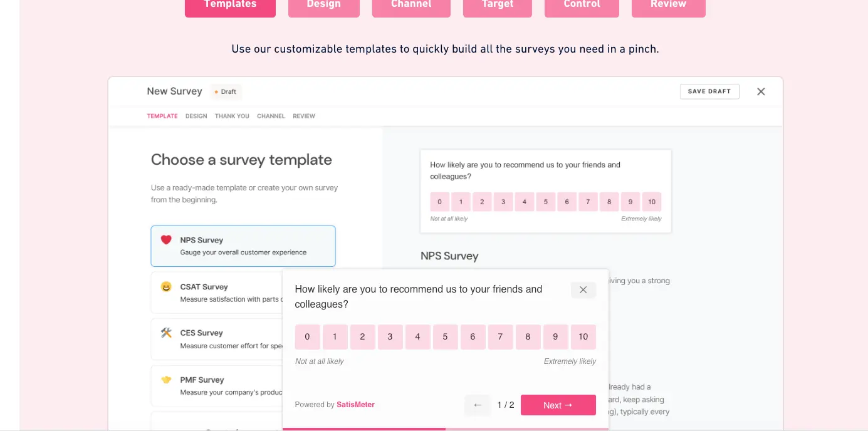
Task: Select score 0 in survey popup
Action: pos(307,337)
